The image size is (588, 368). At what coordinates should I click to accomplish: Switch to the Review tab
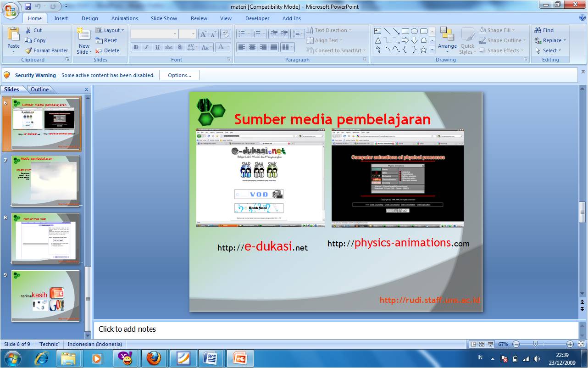pyautogui.click(x=199, y=18)
